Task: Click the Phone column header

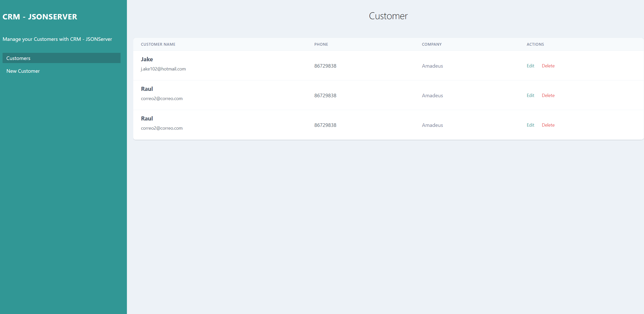Action: 321,44
